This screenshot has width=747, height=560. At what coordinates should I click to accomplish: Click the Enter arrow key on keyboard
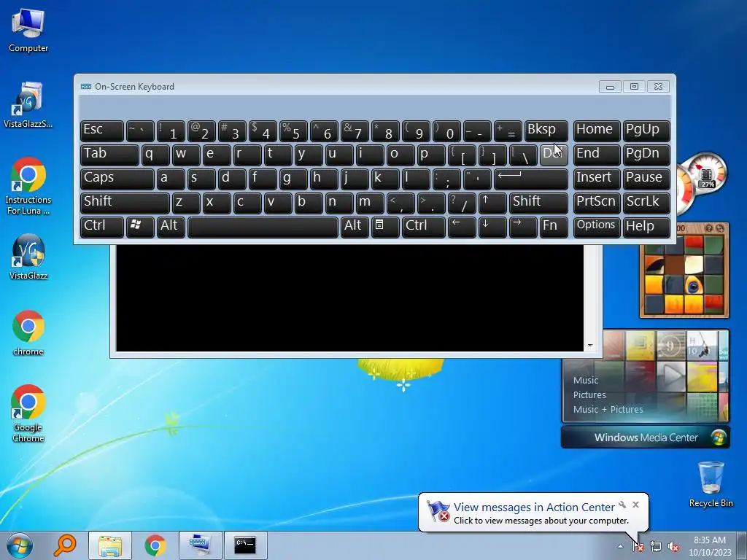pos(531,179)
